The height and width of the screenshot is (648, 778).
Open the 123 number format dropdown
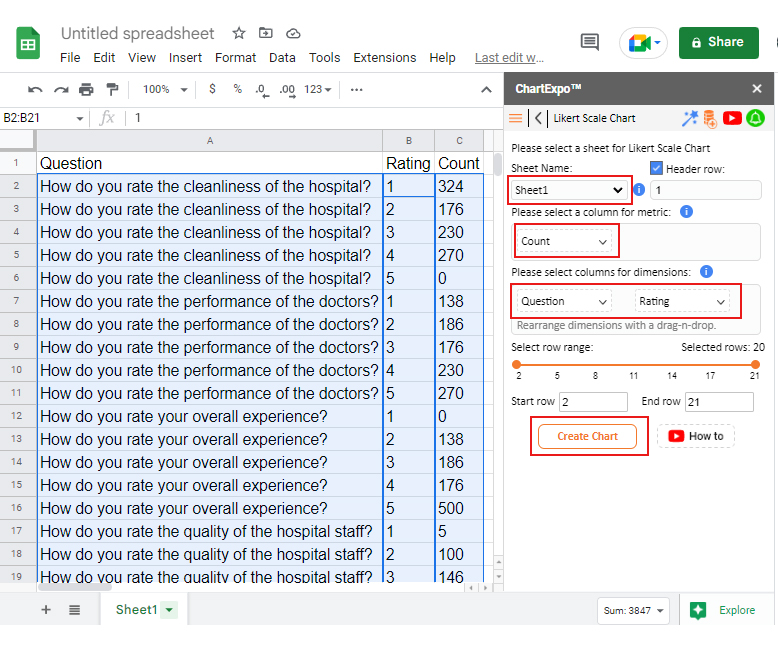318,89
